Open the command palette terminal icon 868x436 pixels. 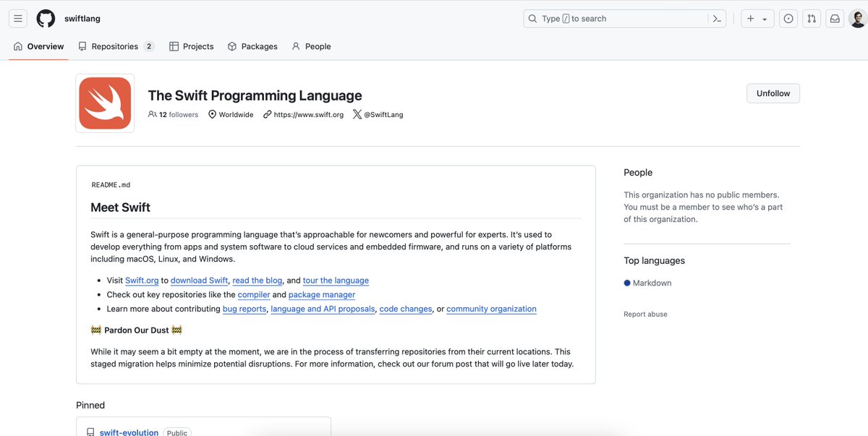[717, 18]
